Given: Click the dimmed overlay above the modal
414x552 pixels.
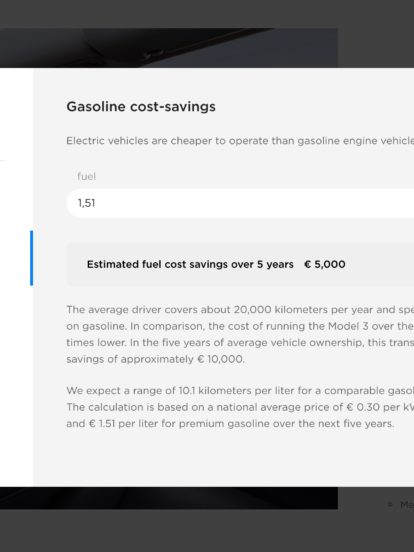Looking at the screenshot, I should point(207,14).
